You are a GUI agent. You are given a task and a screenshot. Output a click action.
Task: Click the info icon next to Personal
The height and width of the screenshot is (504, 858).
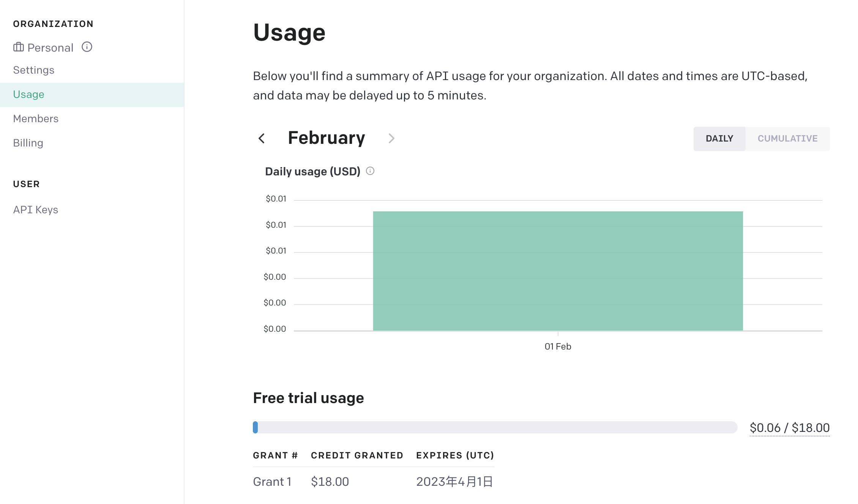(x=87, y=47)
